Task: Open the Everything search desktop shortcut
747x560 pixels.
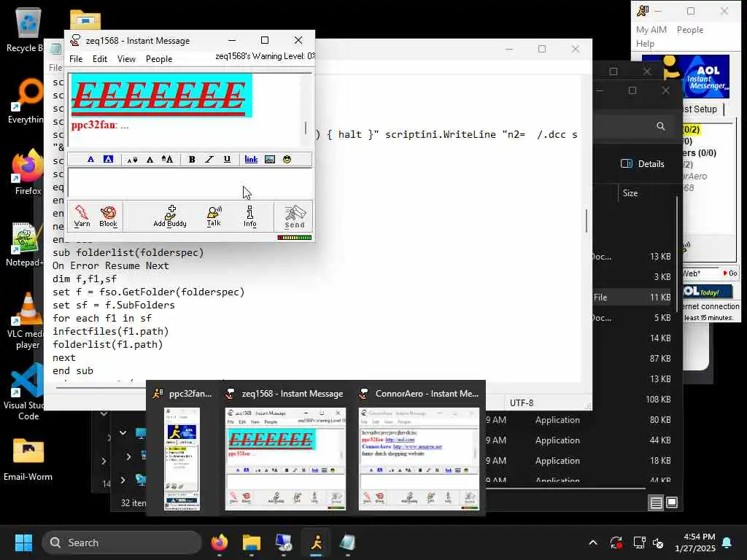Action: pyautogui.click(x=28, y=100)
